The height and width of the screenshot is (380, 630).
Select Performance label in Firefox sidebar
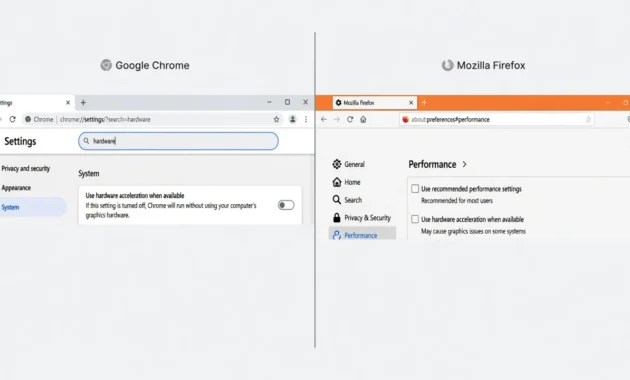[361, 235]
